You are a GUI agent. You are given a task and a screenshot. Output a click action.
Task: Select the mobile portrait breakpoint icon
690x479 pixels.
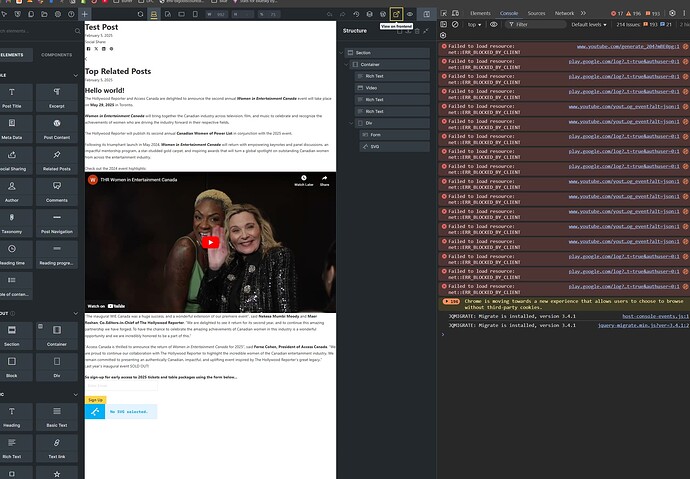pos(195,14)
